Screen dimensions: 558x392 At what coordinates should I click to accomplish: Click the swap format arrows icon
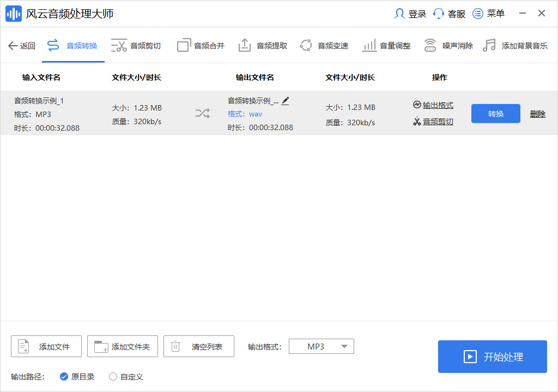202,113
